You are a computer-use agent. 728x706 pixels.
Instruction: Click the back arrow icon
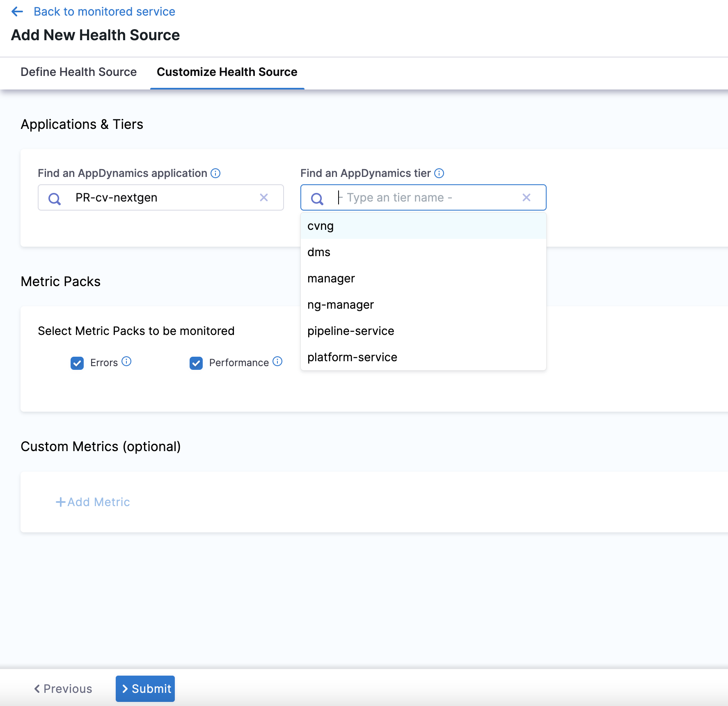click(17, 11)
